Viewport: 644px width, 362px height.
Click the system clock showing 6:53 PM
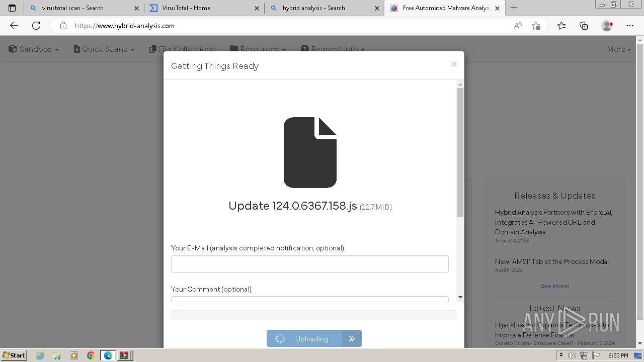[x=618, y=355]
